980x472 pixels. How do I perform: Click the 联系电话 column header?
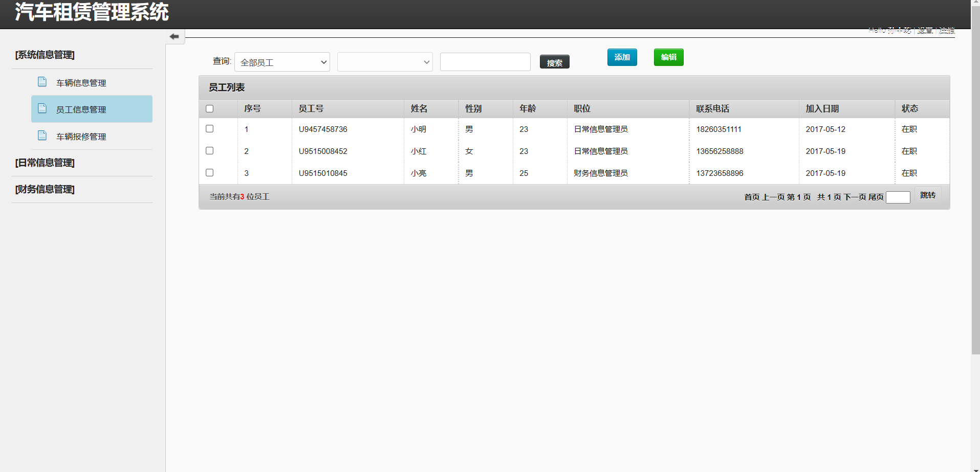click(713, 108)
